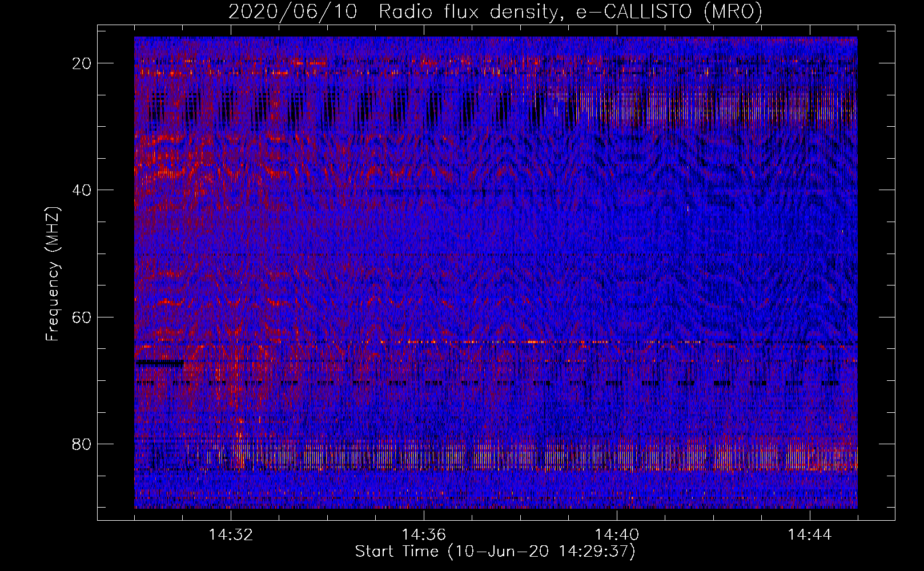Click the 40 MHz frequency tick label
Screen dimensions: 924x571
82,190
